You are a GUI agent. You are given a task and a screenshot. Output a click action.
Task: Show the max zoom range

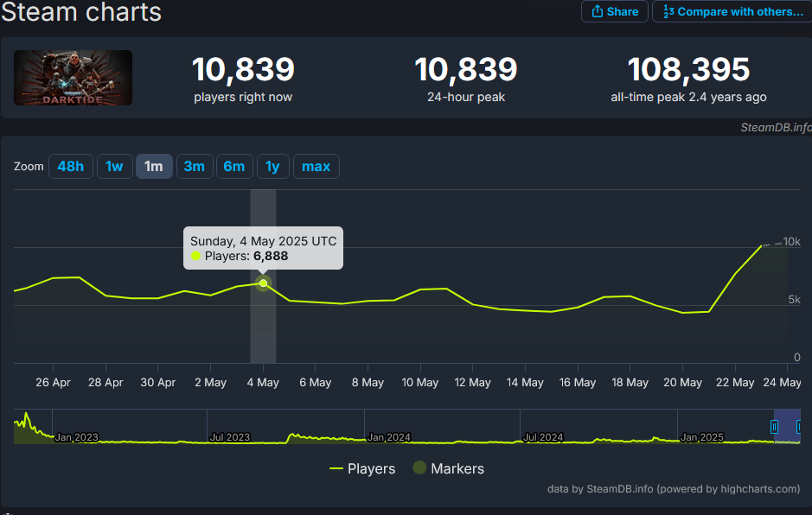coord(316,166)
